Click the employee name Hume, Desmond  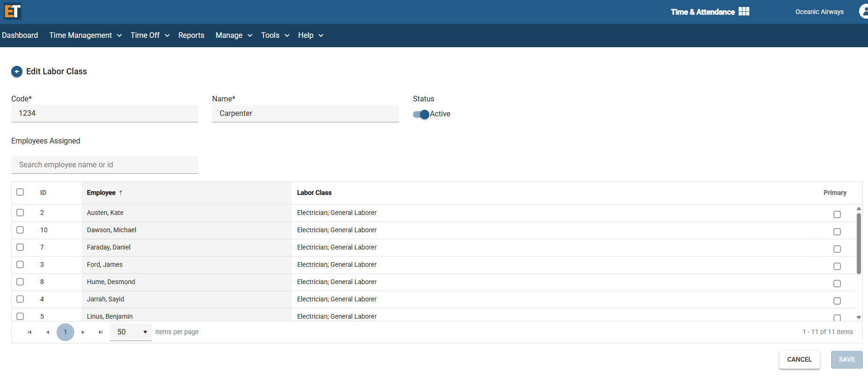tap(111, 282)
